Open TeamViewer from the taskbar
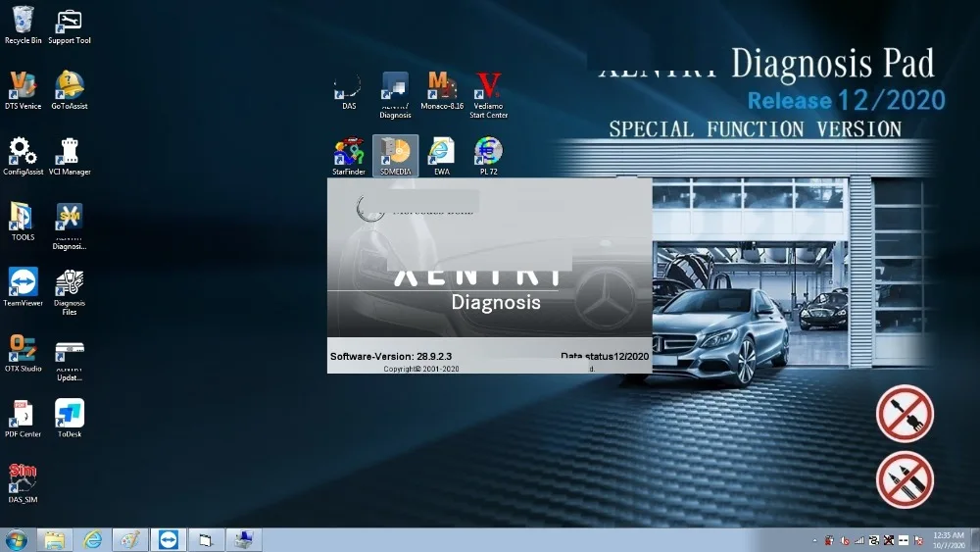Screen dimensions: 980x552 pyautogui.click(x=169, y=540)
